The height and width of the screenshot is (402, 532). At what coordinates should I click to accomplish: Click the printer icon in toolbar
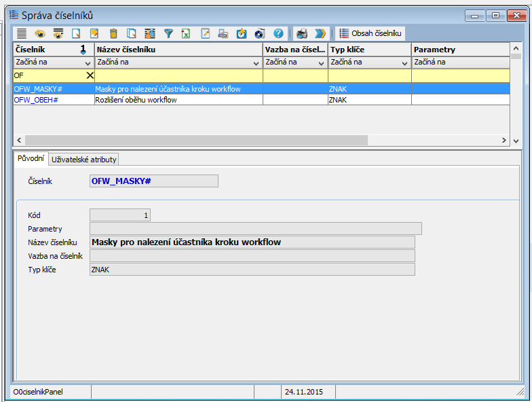coord(303,33)
